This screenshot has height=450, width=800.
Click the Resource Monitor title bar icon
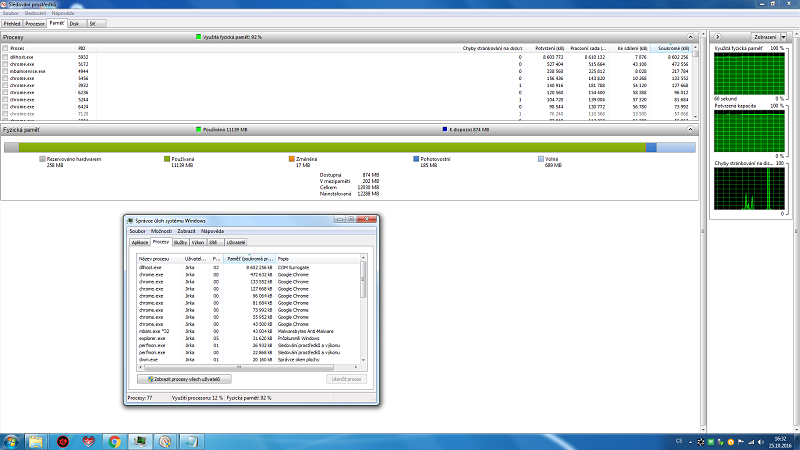coord(4,4)
